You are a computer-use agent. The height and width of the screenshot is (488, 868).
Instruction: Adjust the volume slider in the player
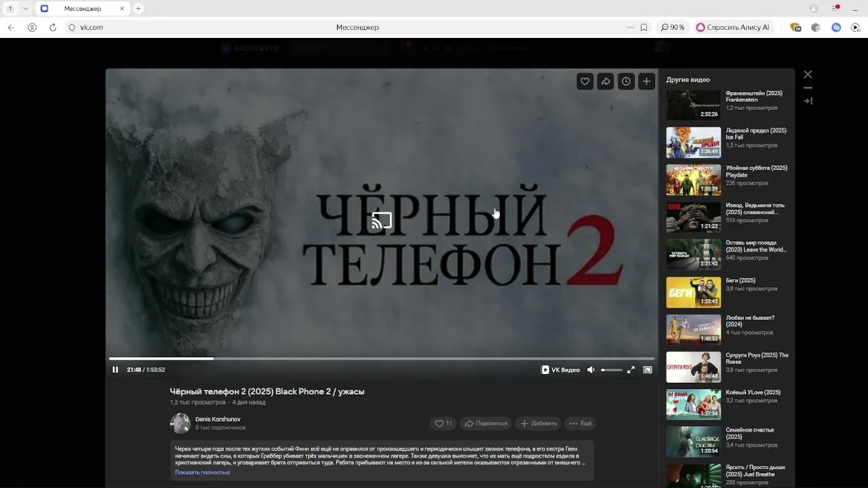(612, 369)
